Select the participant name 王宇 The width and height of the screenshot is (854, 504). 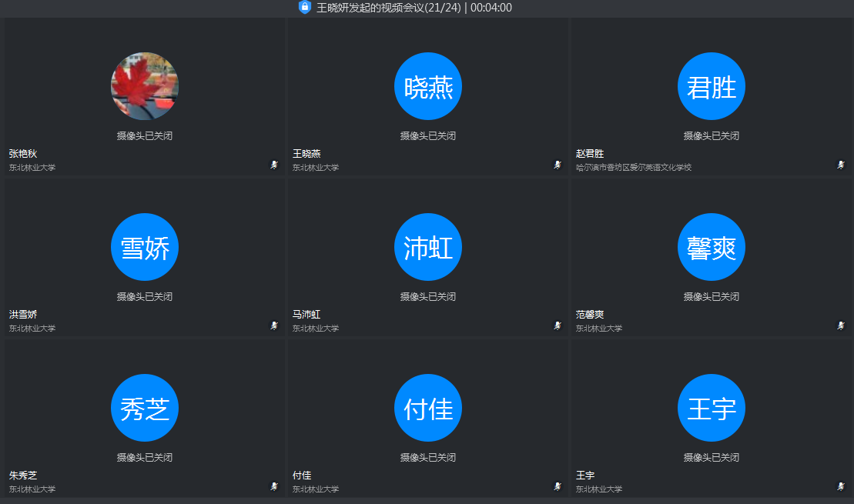tap(586, 475)
